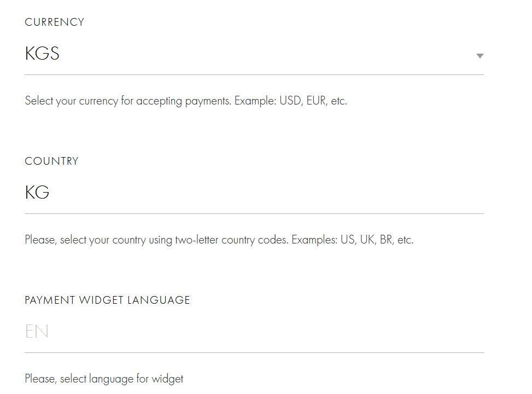Focus the EN language placeholder field
The width and height of the screenshot is (532, 394).
37,332
